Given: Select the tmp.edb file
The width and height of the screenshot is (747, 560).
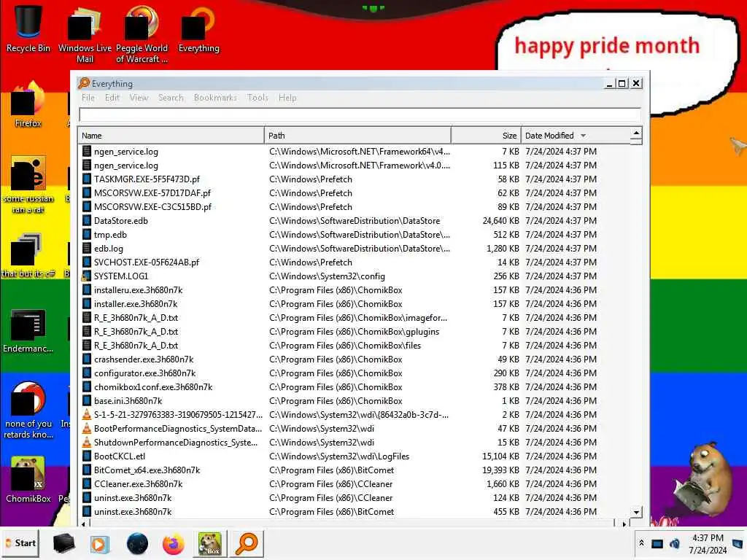Looking at the screenshot, I should (x=355, y=234).
